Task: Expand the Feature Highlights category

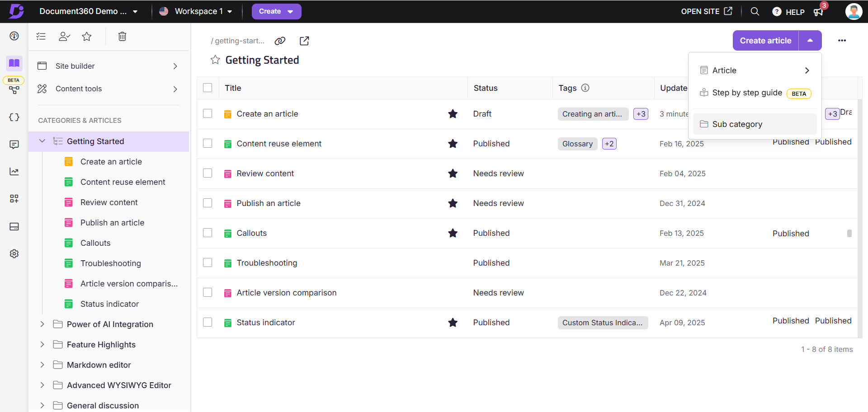Action: (x=42, y=344)
